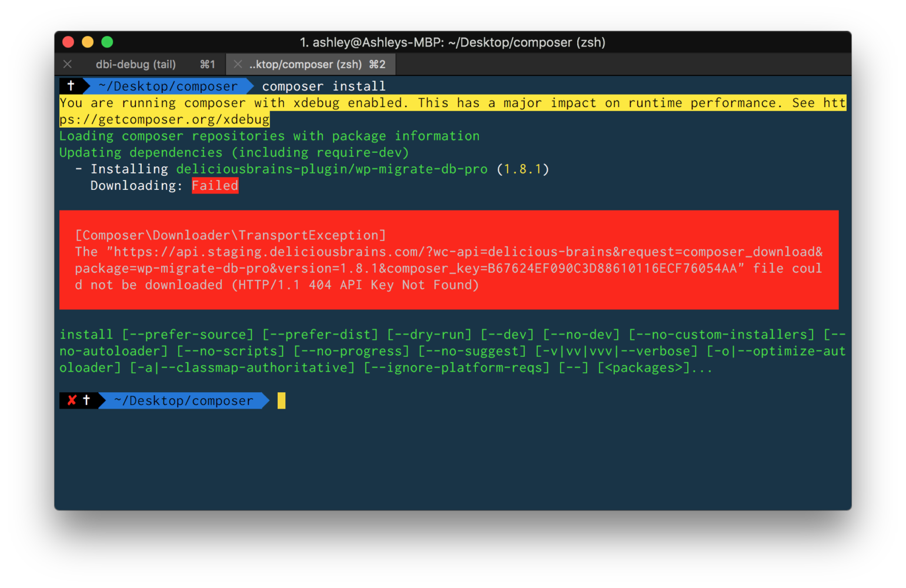Click the red X error status icon
Screen dimensions: 906x588
[x=72, y=400]
